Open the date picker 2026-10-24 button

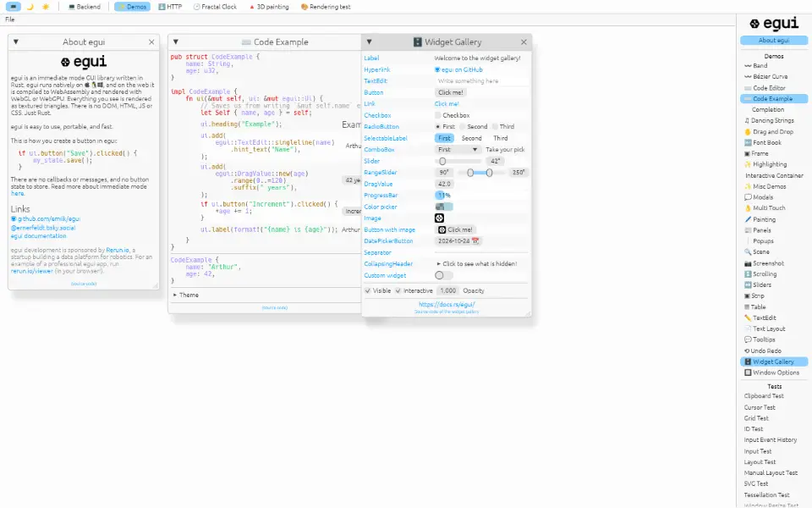coord(458,241)
